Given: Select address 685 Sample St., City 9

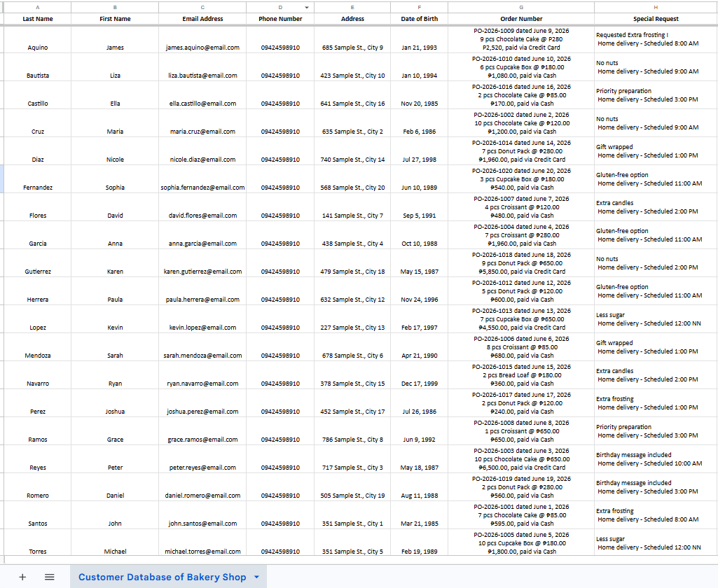Looking at the screenshot, I should click(x=352, y=39).
